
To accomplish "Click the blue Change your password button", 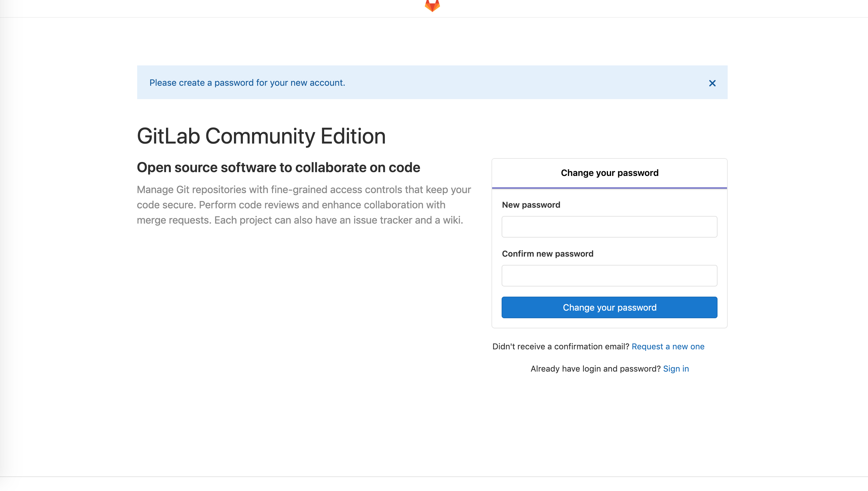I will coord(609,307).
